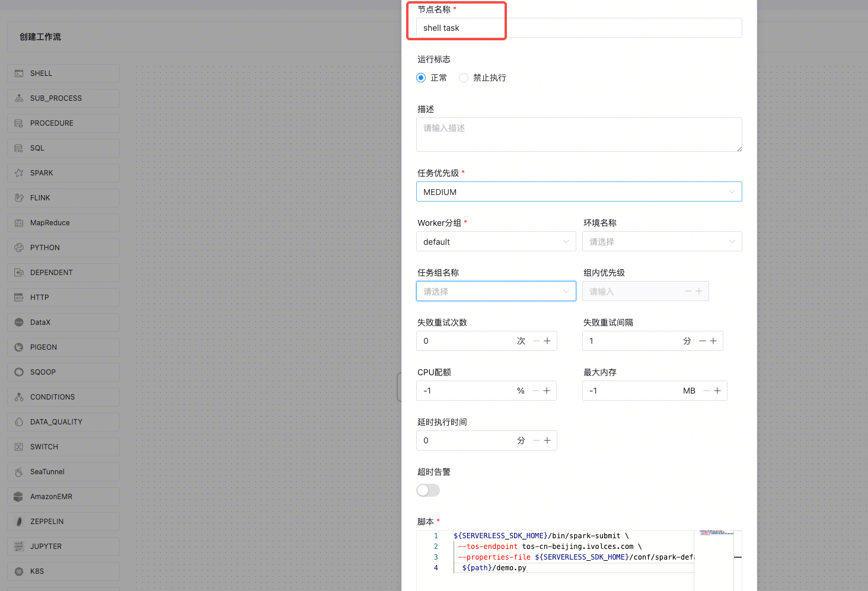Click the 节点名称 field containing shell task

579,28
